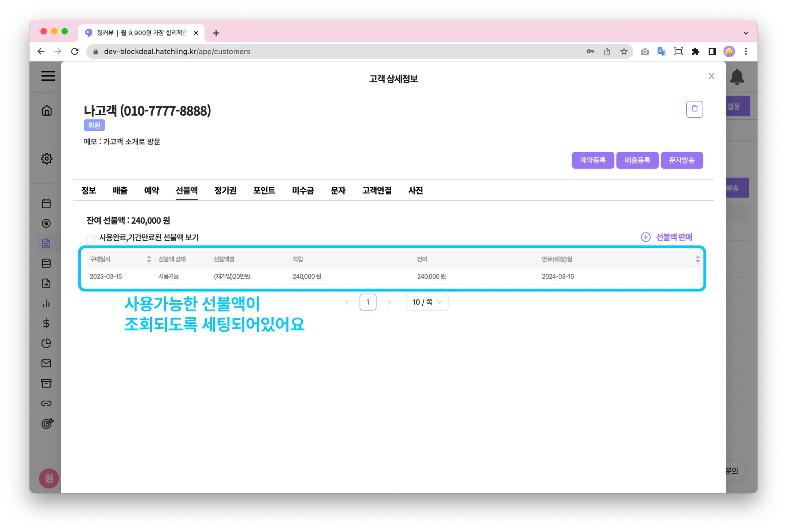Image resolution: width=787 pixels, height=532 pixels.
Task: Click the dollar sign sidebar icon
Action: tap(46, 323)
